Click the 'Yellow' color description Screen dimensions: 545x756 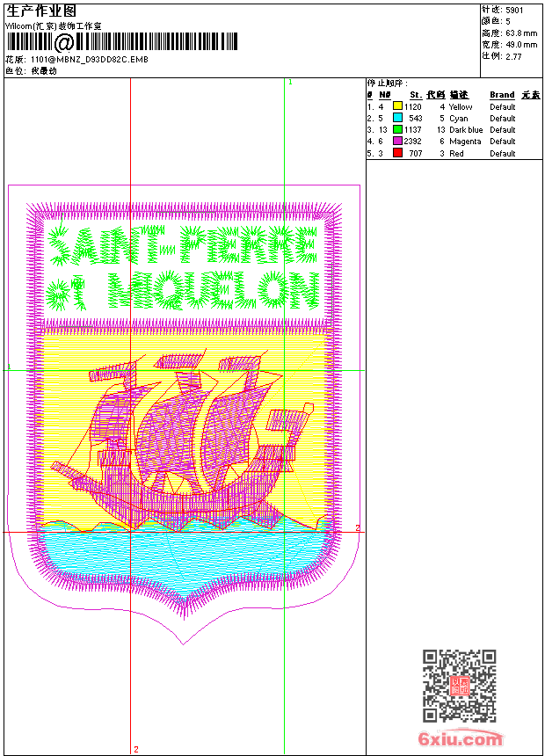tap(460, 107)
